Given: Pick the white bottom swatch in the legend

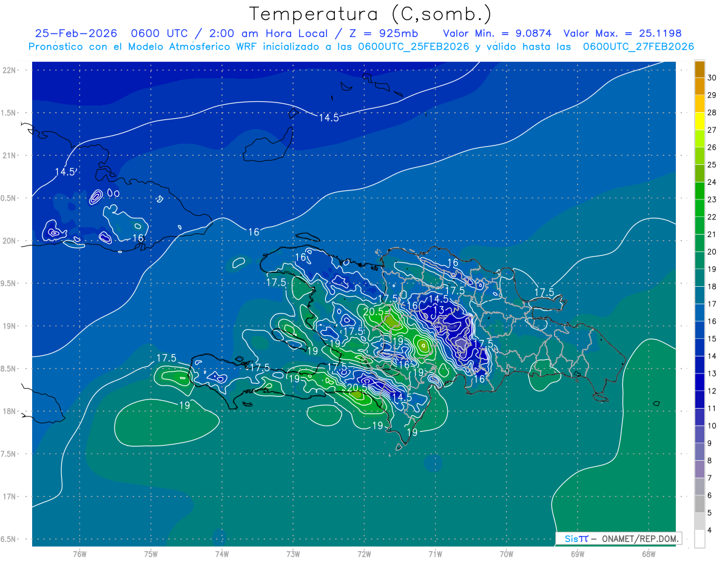Looking at the screenshot, I should tap(699, 538).
